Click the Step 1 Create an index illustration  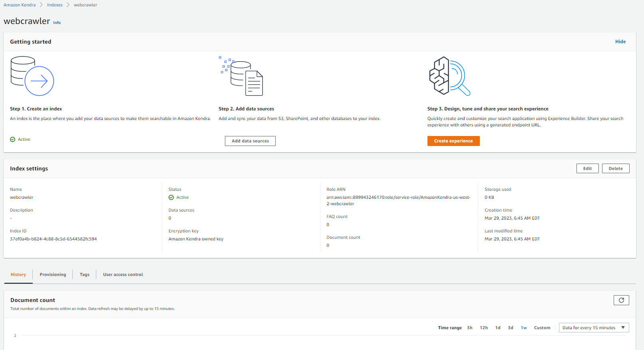32,76
